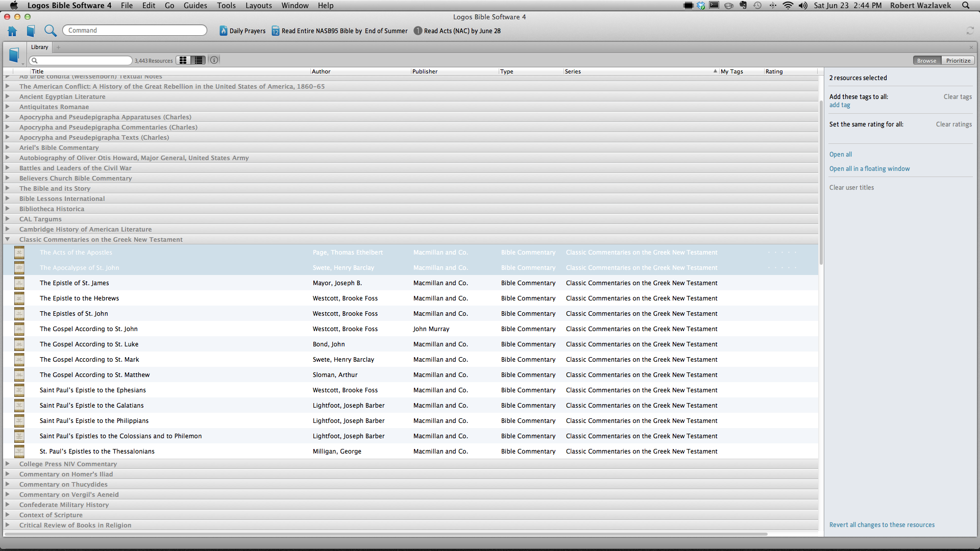The width and height of the screenshot is (980, 551).
Task: Expand College Press NIV Commentary group
Action: coord(8,464)
